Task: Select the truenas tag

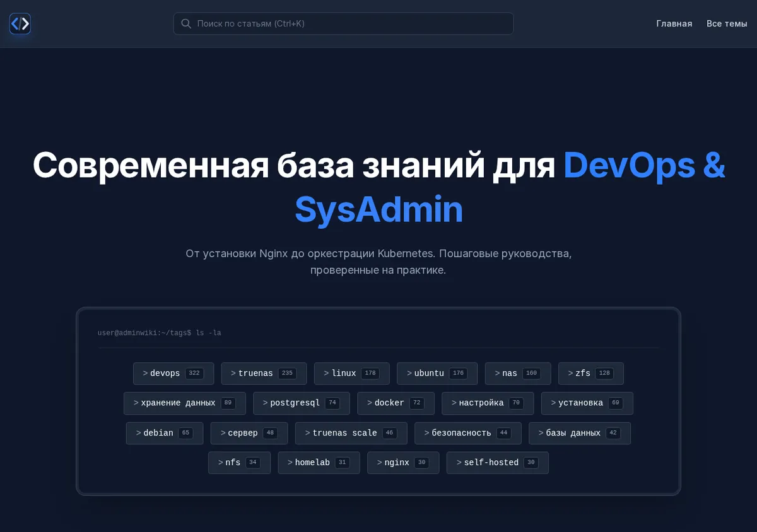Action: pos(264,373)
